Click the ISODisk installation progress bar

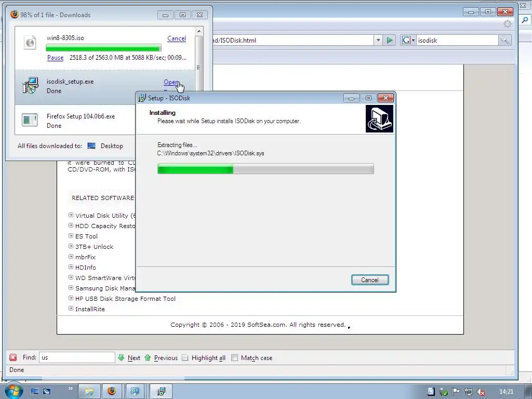pyautogui.click(x=265, y=169)
